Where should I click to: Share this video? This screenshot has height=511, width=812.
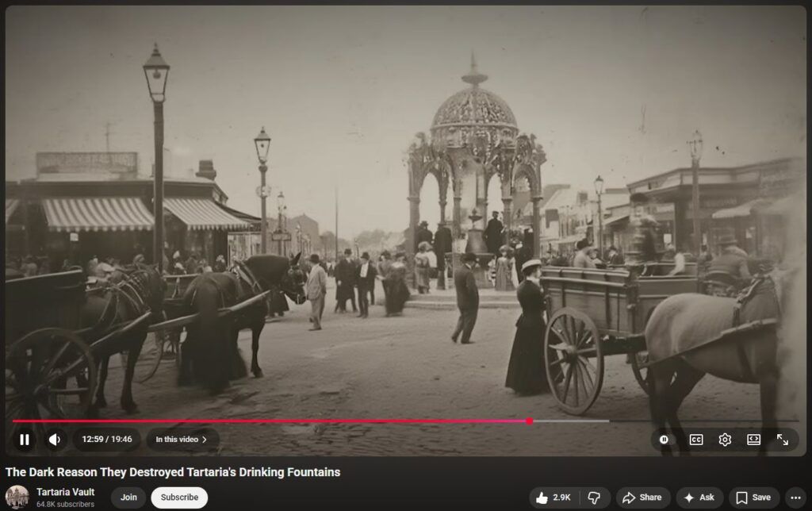pyautogui.click(x=642, y=498)
